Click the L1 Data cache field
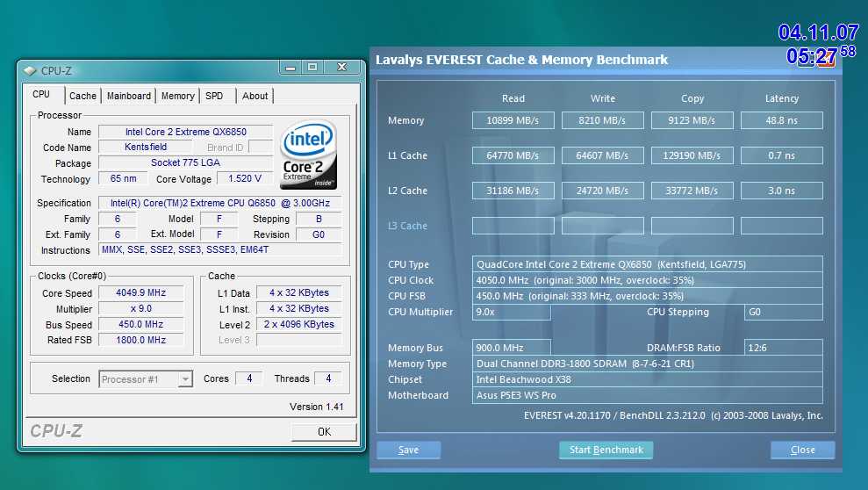 [x=299, y=292]
